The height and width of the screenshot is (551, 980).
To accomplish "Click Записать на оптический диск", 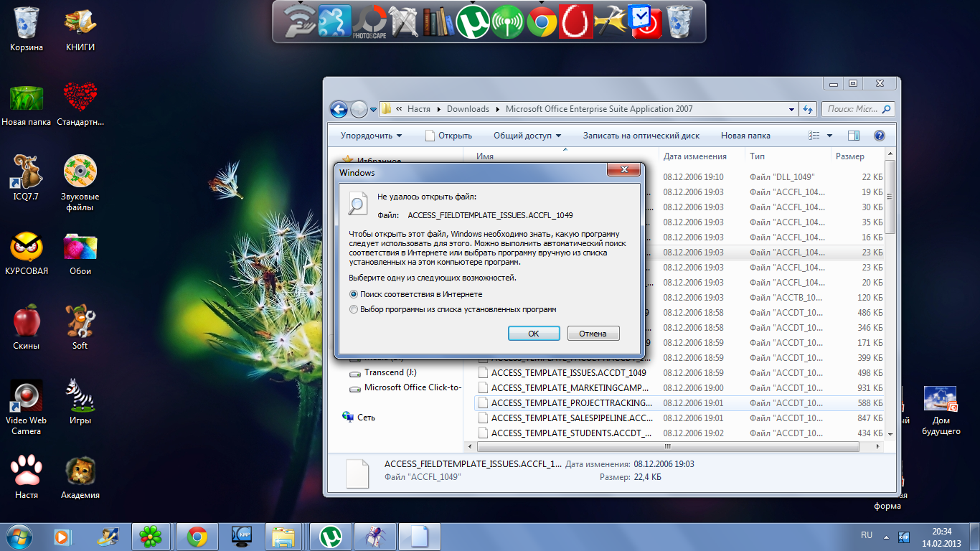I will point(641,136).
